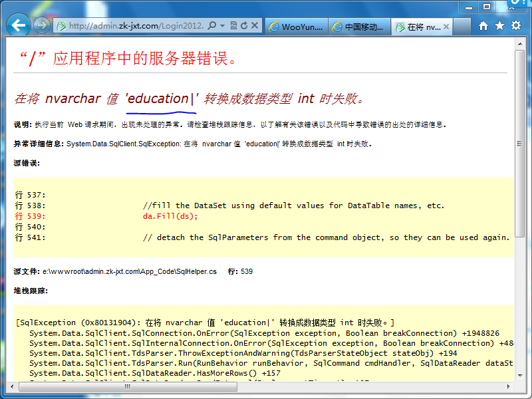Click the horizontal scrollbar right arrow
The width and height of the screenshot is (532, 399).
(x=508, y=386)
